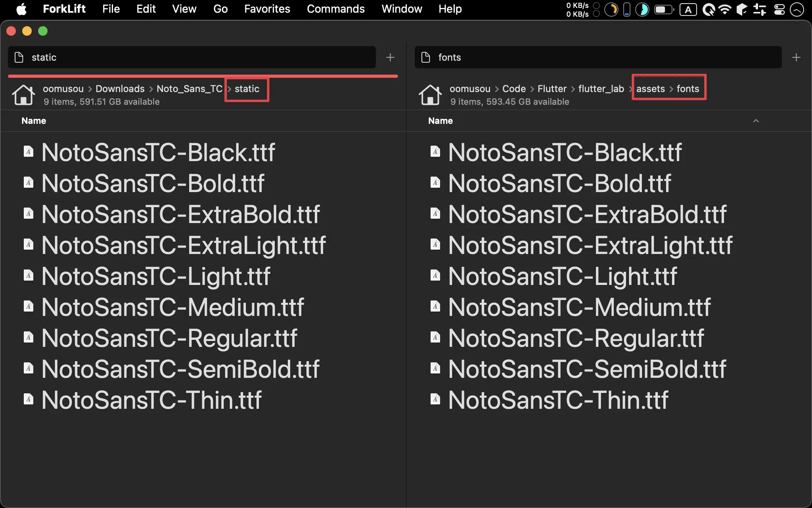Screen dimensions: 812x508
Task: Open the Help menu
Action: (450, 9)
